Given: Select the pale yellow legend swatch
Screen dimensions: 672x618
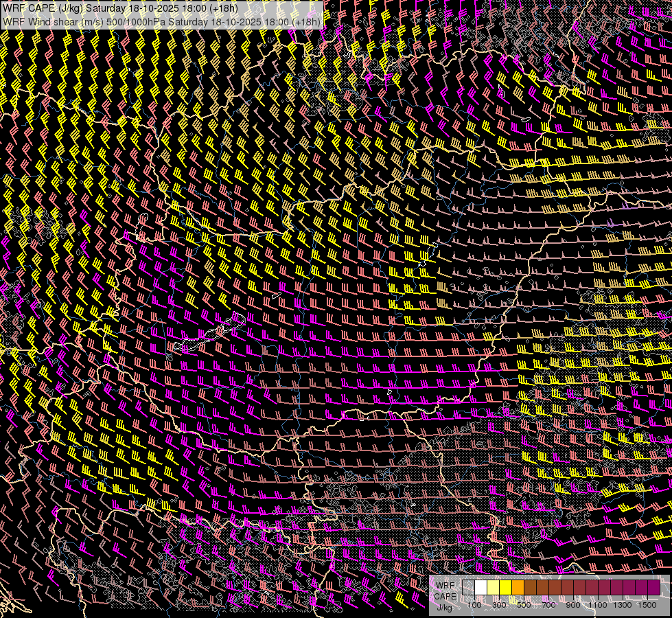Looking at the screenshot, I should [x=493, y=587].
